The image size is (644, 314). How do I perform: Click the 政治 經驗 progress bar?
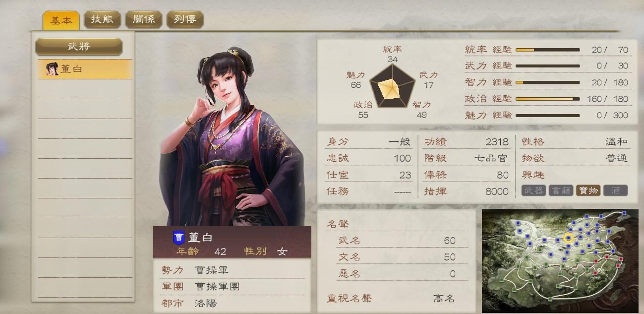548,99
